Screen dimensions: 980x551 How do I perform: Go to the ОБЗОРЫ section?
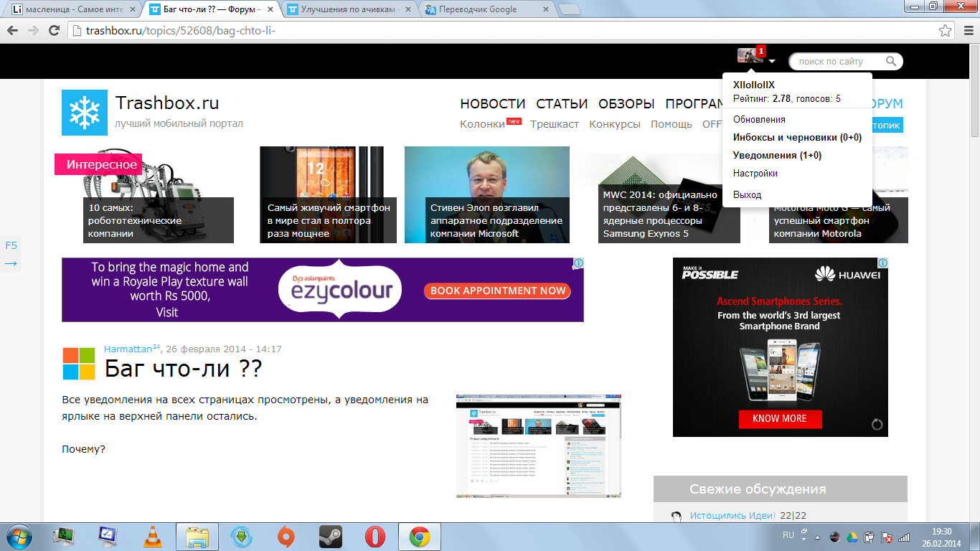pos(626,104)
